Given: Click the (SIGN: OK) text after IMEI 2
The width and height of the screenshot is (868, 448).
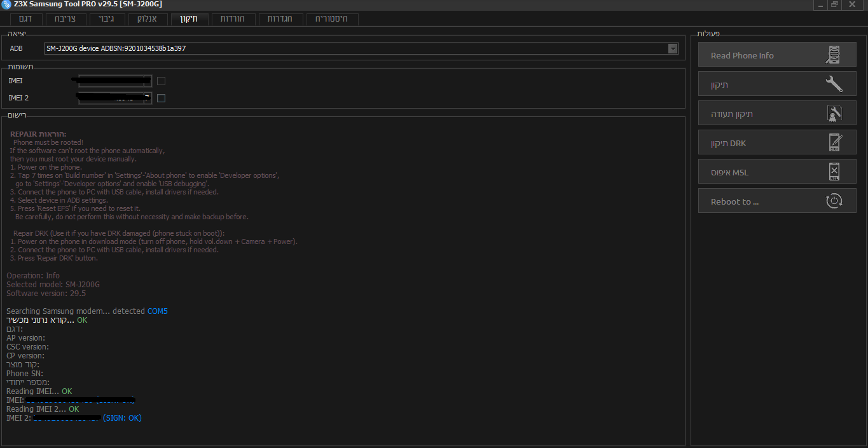Looking at the screenshot, I should [x=122, y=418].
